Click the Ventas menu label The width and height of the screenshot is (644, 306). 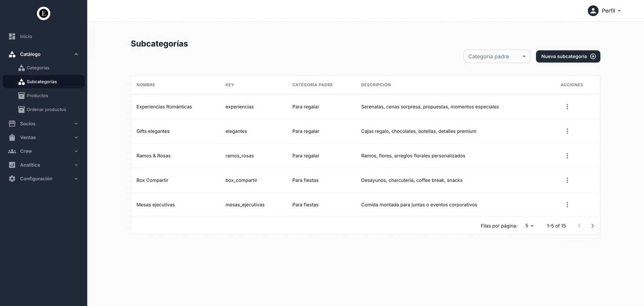(28, 137)
